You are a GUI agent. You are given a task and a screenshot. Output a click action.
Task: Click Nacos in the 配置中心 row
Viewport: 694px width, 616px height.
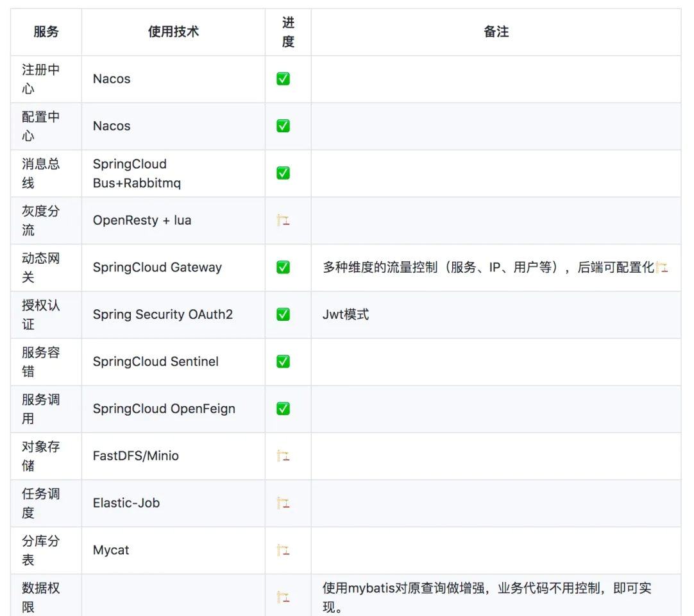[x=112, y=126]
